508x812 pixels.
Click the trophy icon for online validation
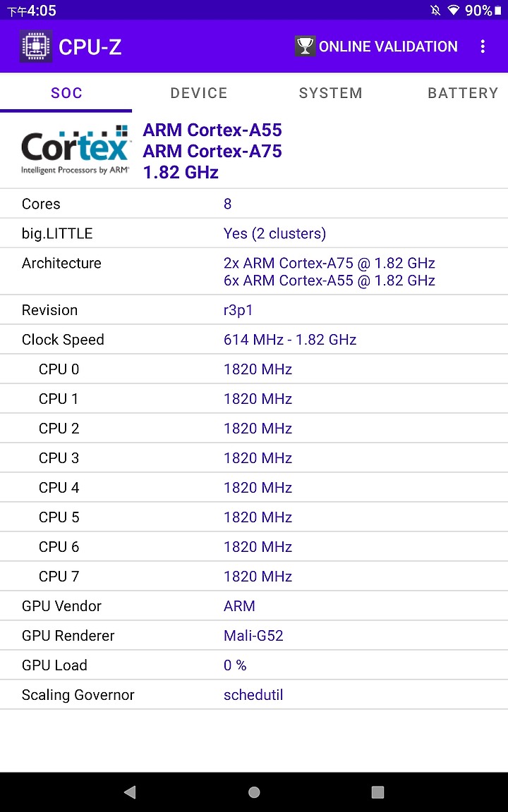click(305, 47)
